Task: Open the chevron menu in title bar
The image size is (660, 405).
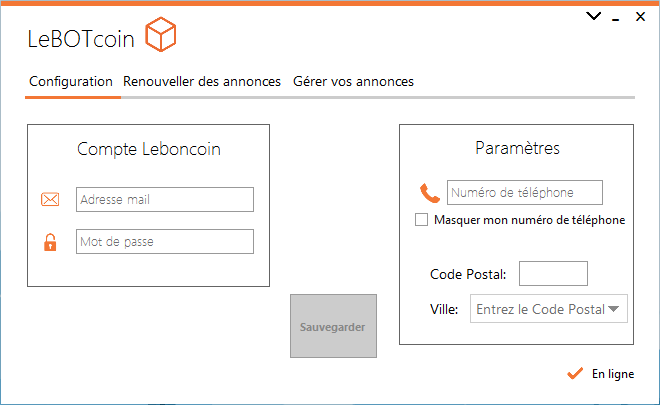Action: (x=593, y=16)
